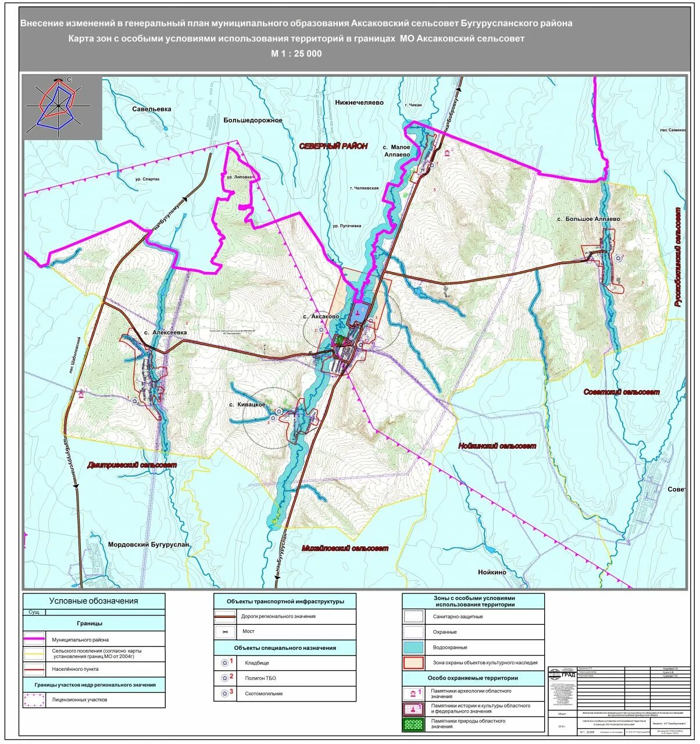This screenshot has width=700, height=744.
Task: Click the Объекты транспортной инфраструктуры header
Action: click(x=285, y=601)
